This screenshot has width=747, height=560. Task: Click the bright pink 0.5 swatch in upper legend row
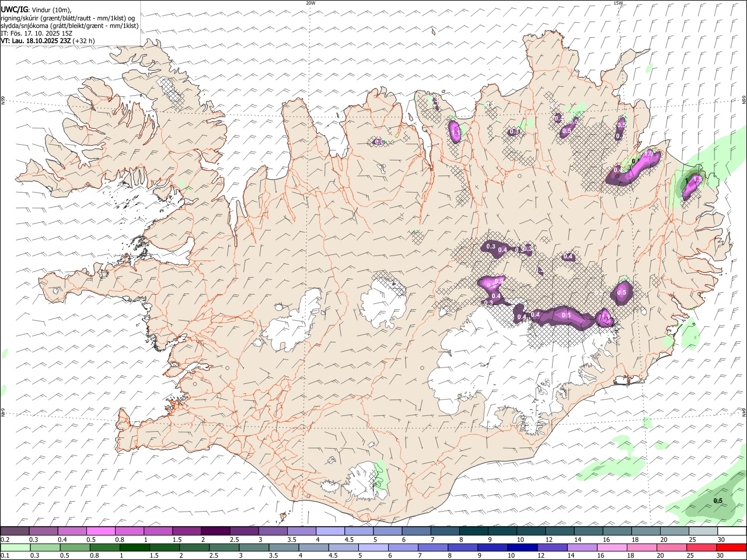pos(101,531)
